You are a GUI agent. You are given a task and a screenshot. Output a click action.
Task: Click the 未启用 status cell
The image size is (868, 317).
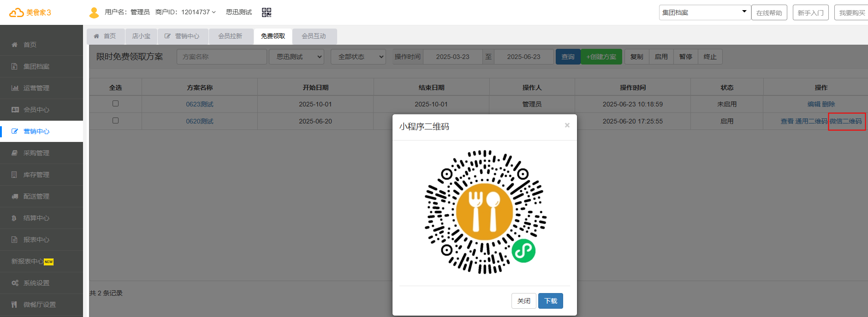point(727,104)
